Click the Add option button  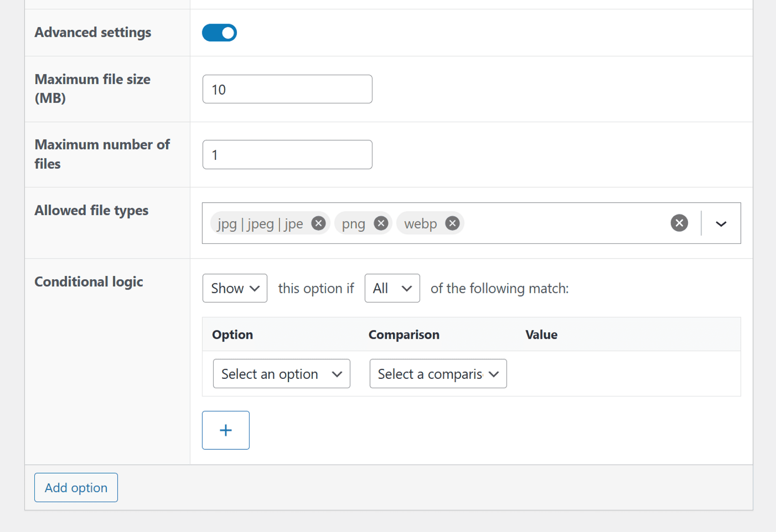pyautogui.click(x=76, y=487)
